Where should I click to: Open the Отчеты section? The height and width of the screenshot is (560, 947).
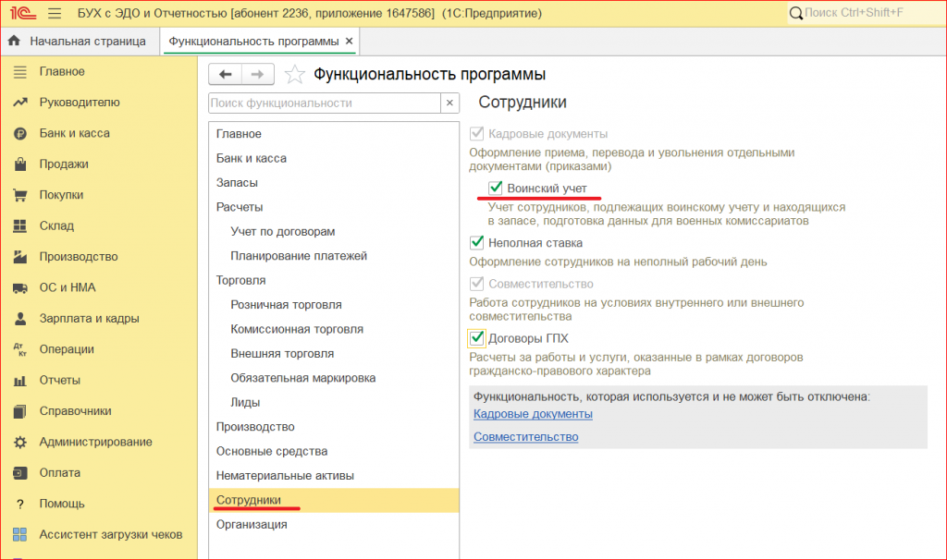click(x=60, y=380)
